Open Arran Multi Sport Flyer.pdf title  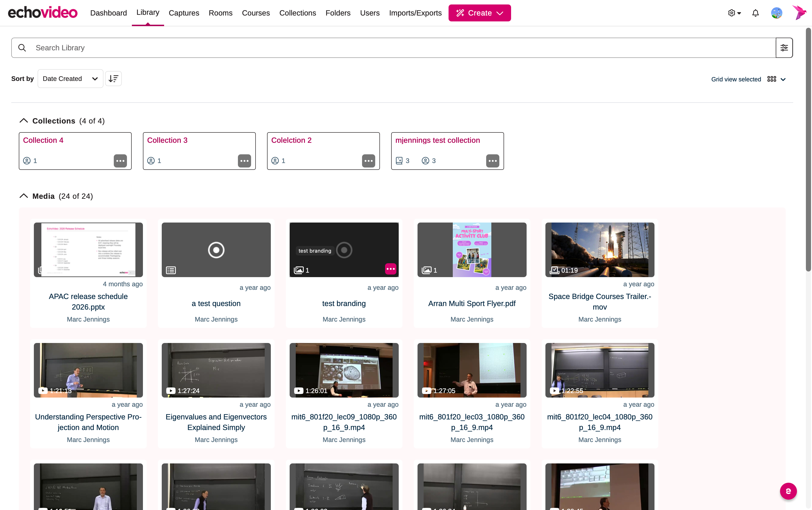[472, 303]
